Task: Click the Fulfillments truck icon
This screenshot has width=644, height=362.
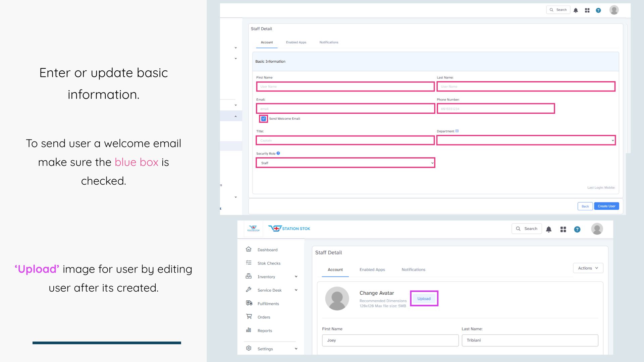Action: pyautogui.click(x=249, y=303)
